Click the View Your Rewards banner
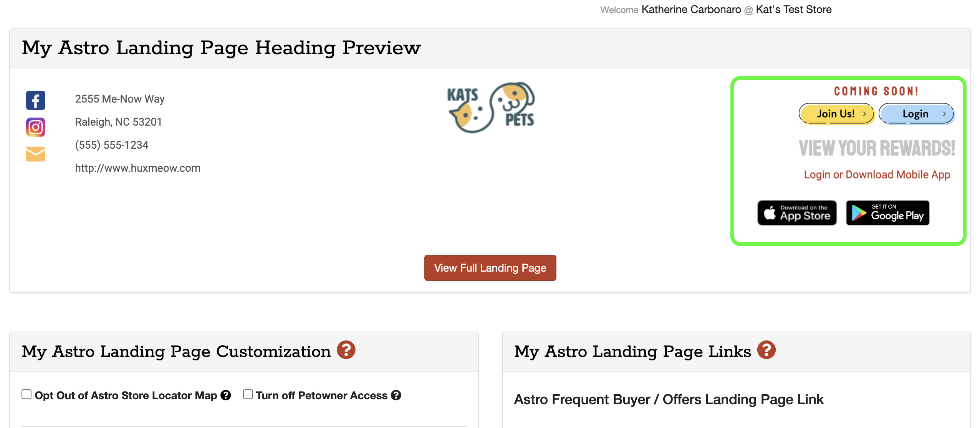This screenshot has height=428, width=980. pos(877,148)
